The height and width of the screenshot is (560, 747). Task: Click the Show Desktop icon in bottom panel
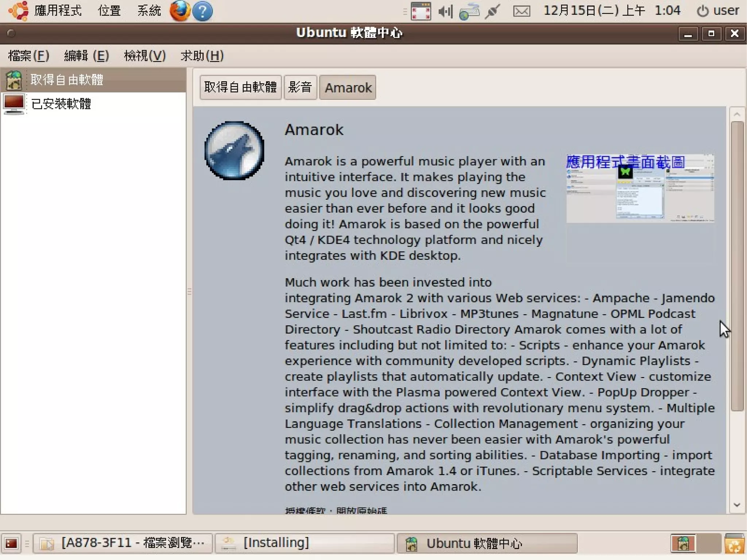click(x=11, y=544)
